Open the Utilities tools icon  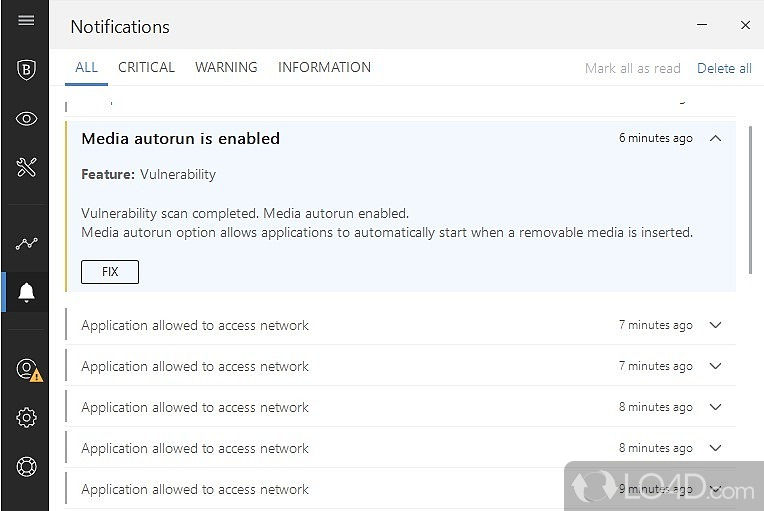pyautogui.click(x=26, y=167)
